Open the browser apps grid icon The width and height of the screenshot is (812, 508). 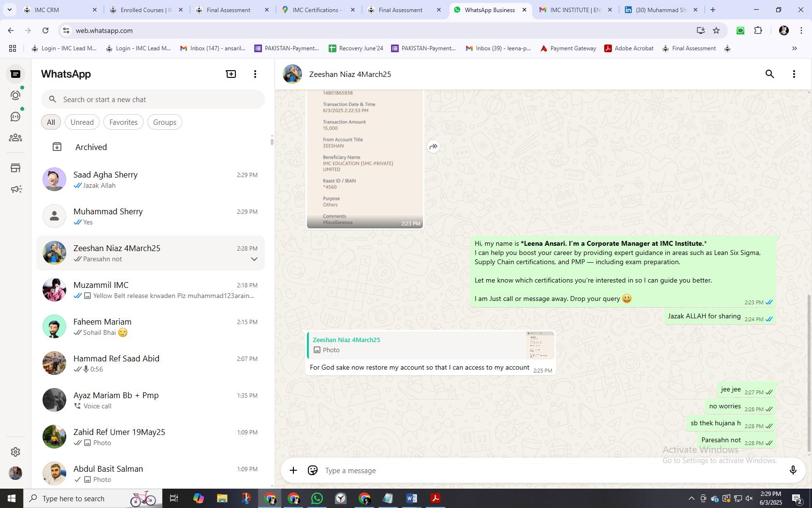[13, 48]
